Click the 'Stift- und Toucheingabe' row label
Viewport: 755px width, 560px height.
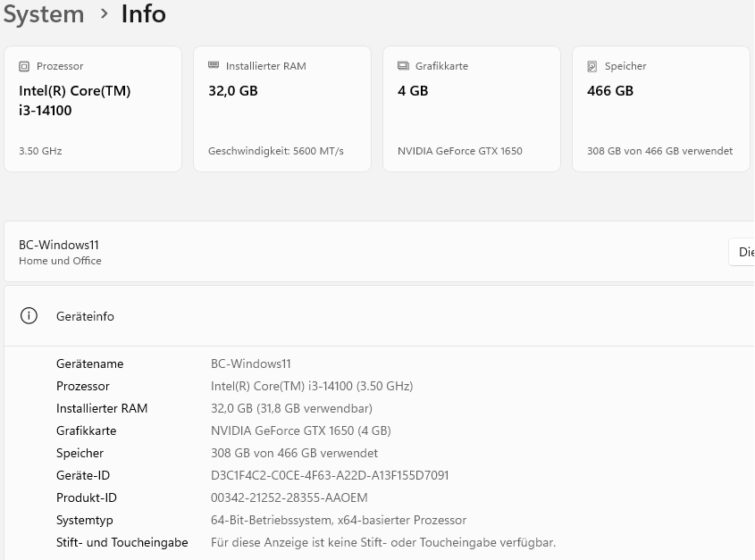tap(122, 542)
